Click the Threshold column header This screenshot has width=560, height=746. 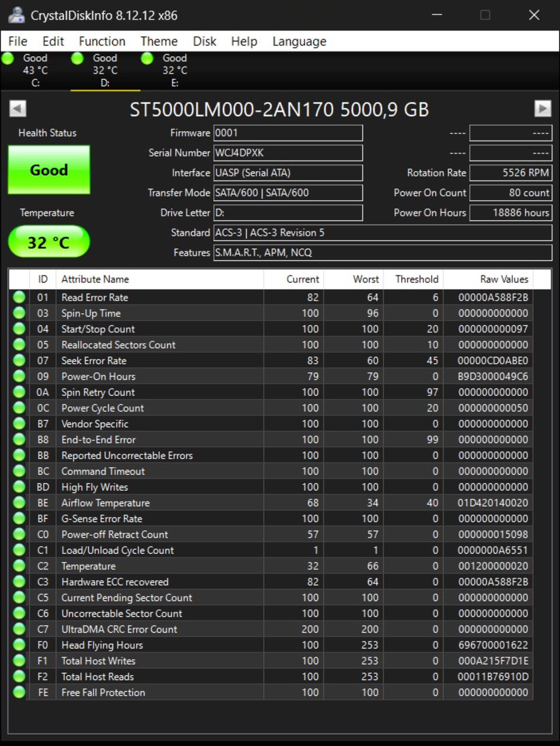414,279
